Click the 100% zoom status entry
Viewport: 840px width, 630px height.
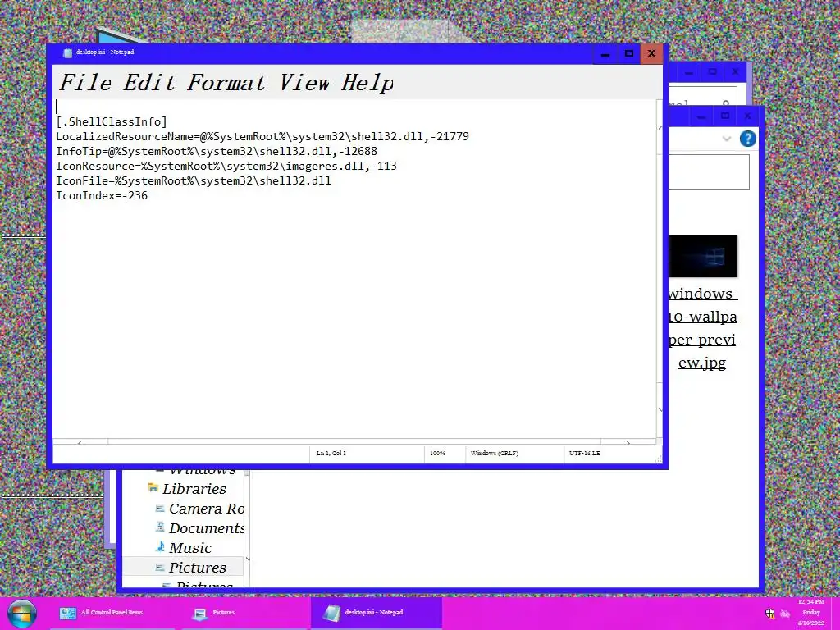pos(437,453)
